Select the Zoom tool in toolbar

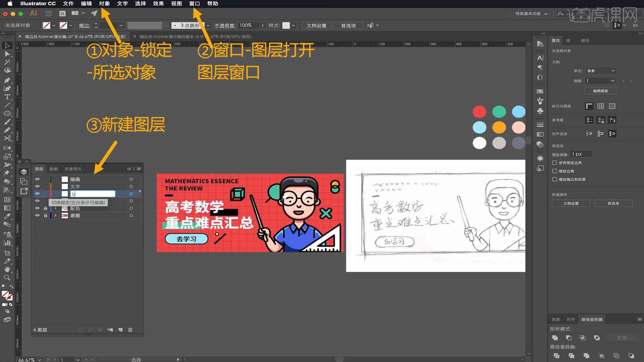tap(6, 277)
